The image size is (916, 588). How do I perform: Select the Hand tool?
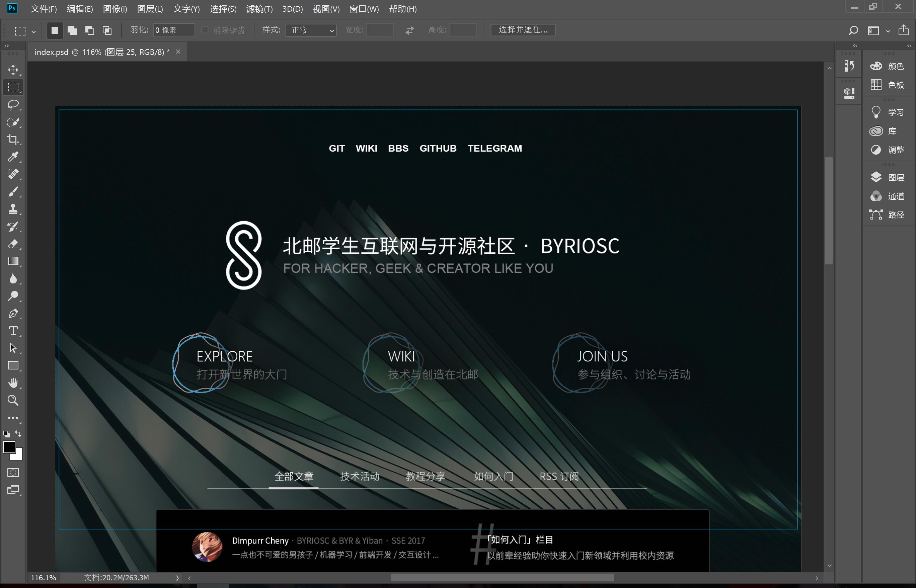coord(13,383)
